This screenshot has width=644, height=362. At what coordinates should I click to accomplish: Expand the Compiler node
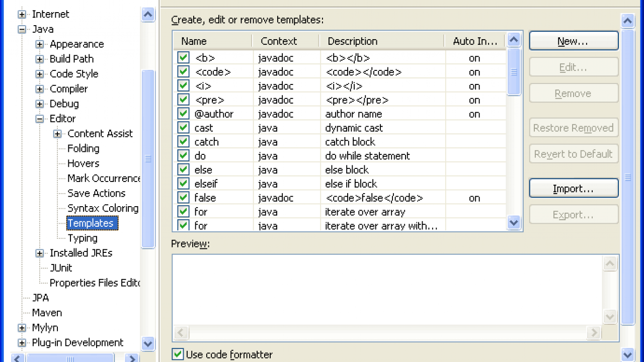40,89
